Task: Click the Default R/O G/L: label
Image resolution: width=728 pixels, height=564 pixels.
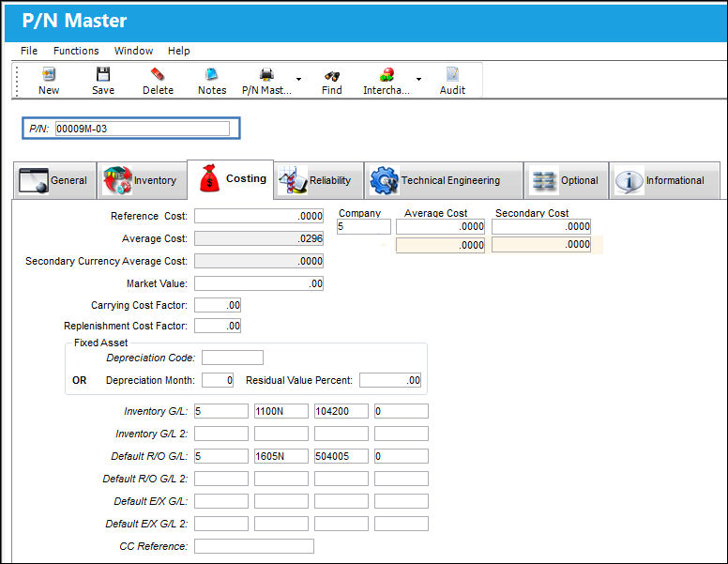Action: (x=149, y=456)
